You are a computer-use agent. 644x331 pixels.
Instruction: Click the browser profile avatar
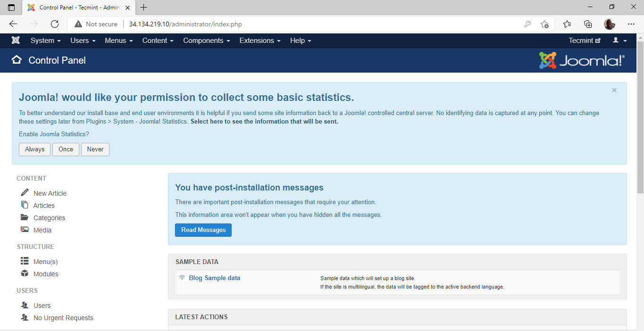610,24
